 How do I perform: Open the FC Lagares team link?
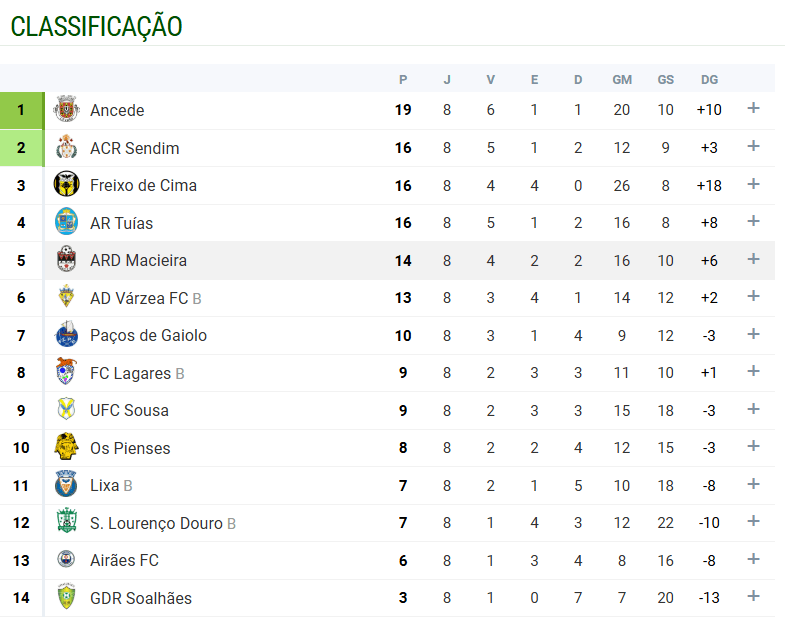click(130, 373)
